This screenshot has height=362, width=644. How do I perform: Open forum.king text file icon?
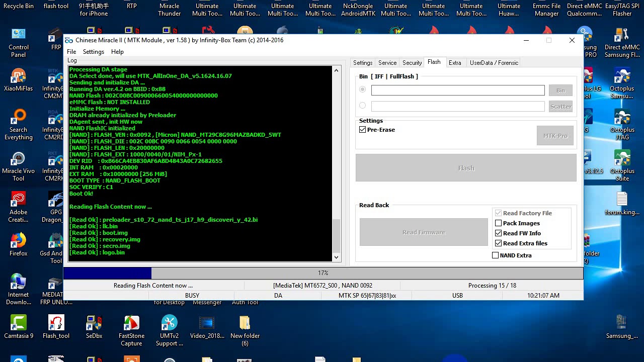click(x=622, y=203)
